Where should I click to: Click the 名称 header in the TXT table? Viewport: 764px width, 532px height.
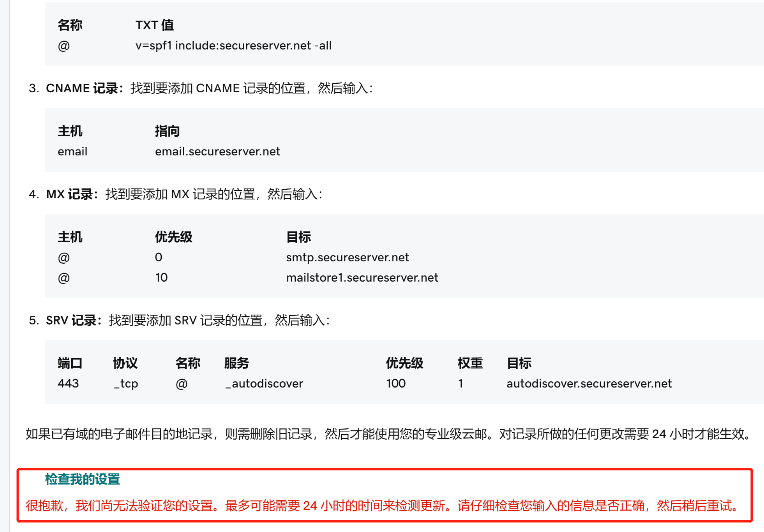70,25
